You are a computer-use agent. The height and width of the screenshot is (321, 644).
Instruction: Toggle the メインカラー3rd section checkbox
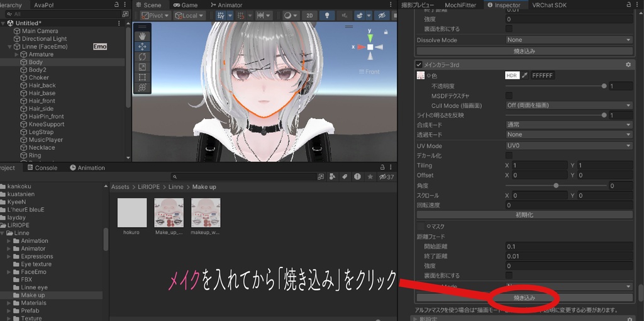pos(418,65)
